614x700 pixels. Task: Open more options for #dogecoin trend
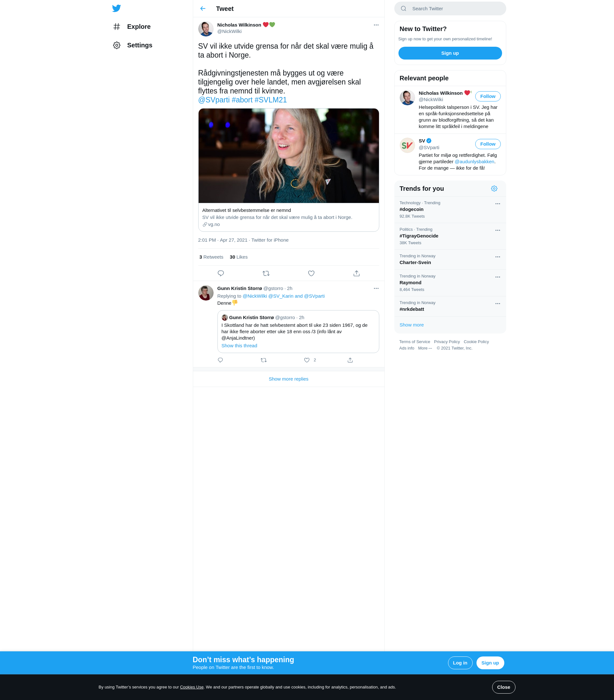pos(497,204)
